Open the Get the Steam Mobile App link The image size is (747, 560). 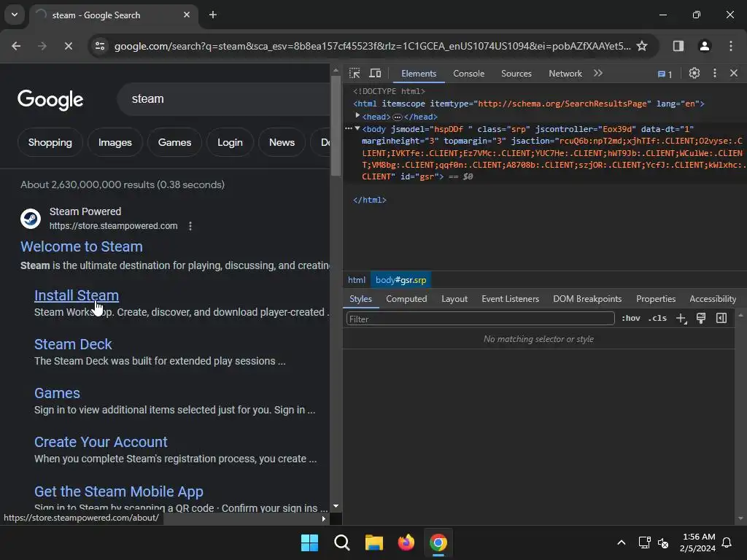pyautogui.click(x=119, y=491)
